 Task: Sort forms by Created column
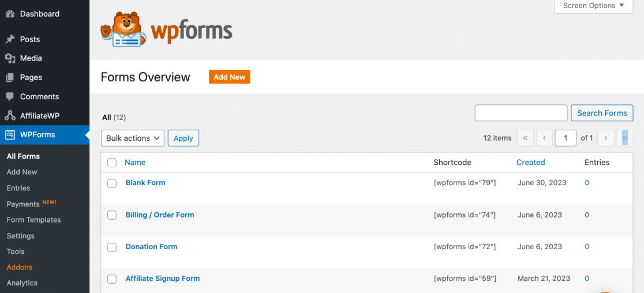(x=530, y=163)
